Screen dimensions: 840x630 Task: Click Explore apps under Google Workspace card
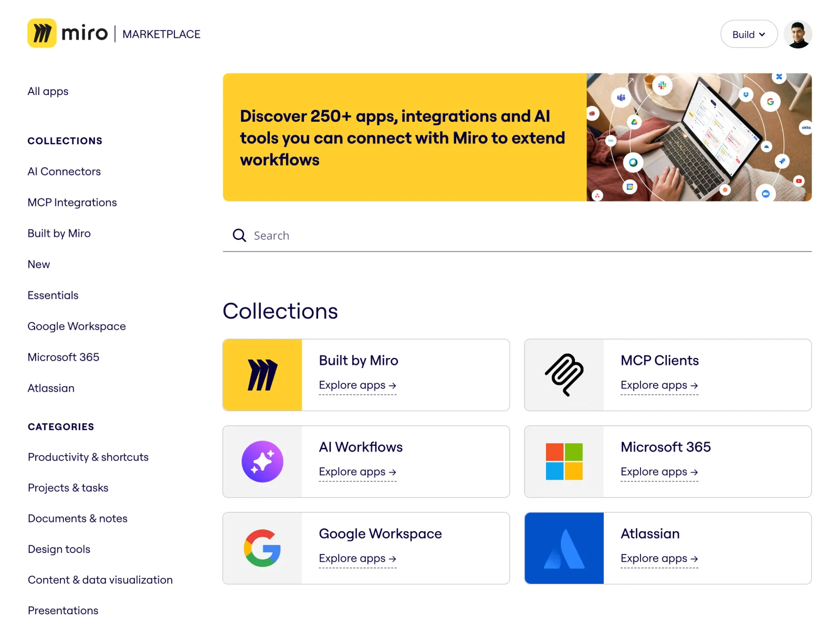[358, 559]
